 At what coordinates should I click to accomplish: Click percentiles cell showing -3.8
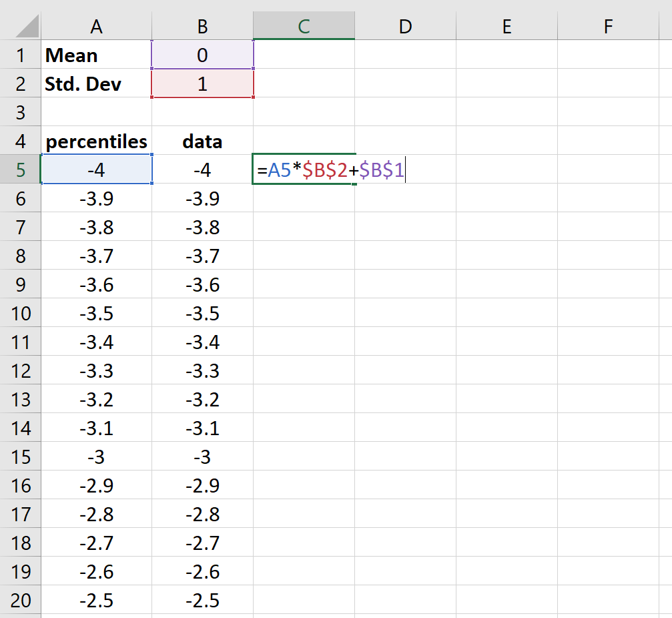click(x=96, y=227)
